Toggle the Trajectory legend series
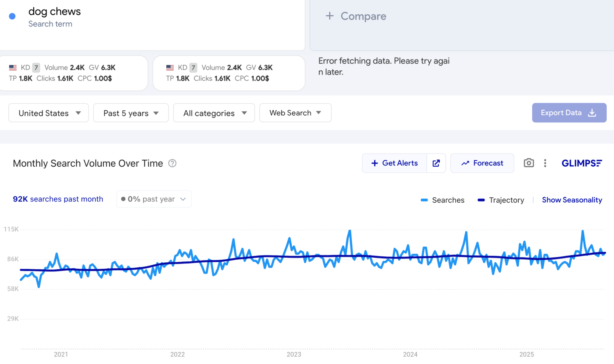614x364 pixels. (x=501, y=200)
